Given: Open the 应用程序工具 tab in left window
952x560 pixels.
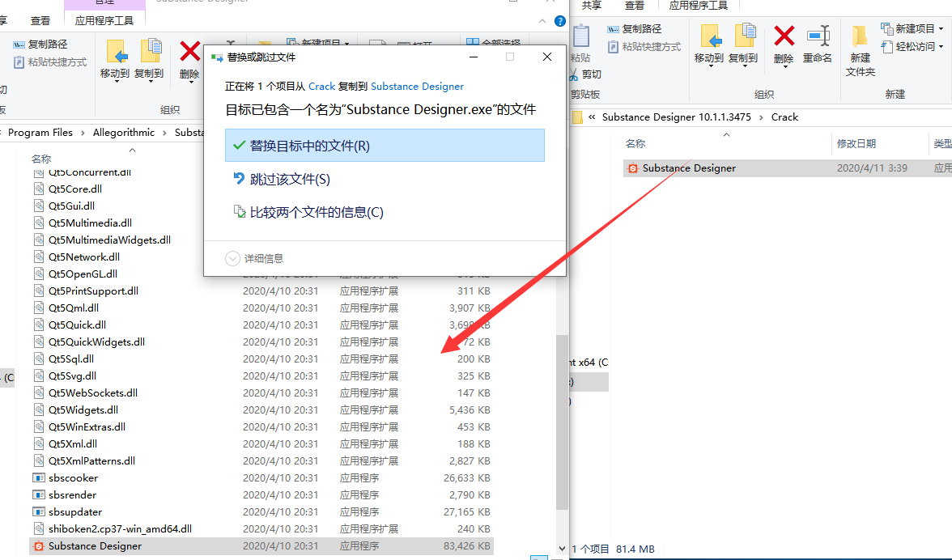Looking at the screenshot, I should pyautogui.click(x=104, y=20).
